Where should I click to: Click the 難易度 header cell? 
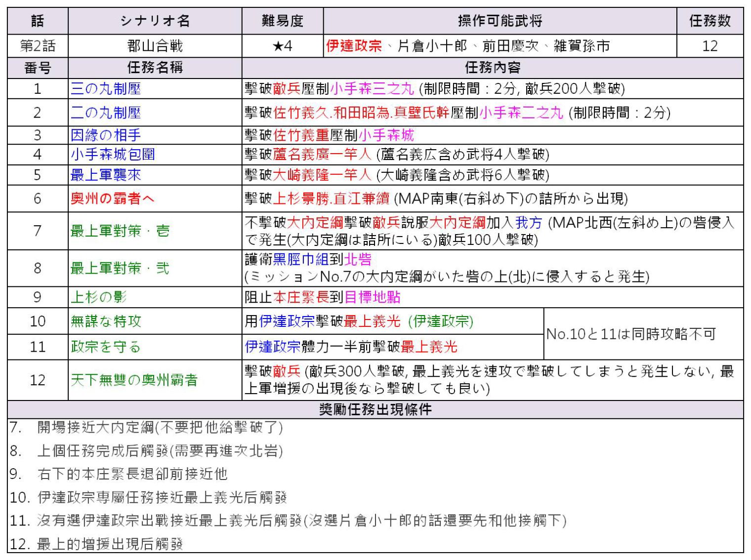pyautogui.click(x=282, y=21)
